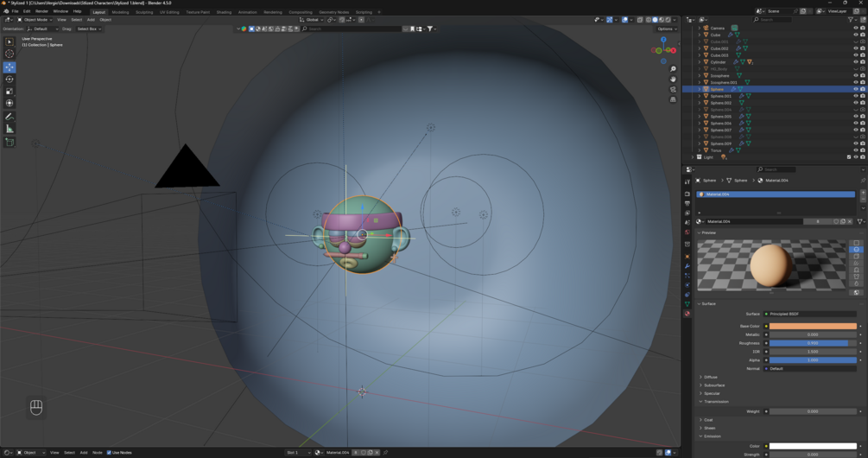
Task: Switch to rendered viewport shading
Action: (x=668, y=20)
